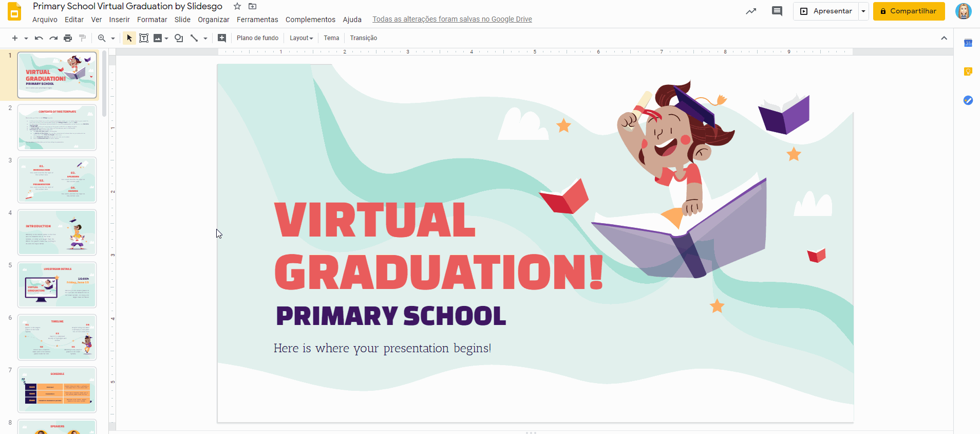This screenshot has width=980, height=434.
Task: Click the paint format icon
Action: coord(82,38)
